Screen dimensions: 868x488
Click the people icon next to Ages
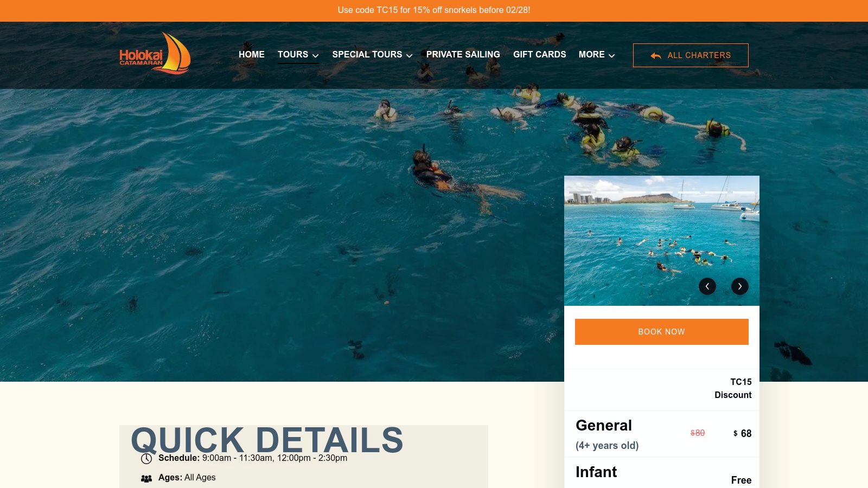pos(146,478)
